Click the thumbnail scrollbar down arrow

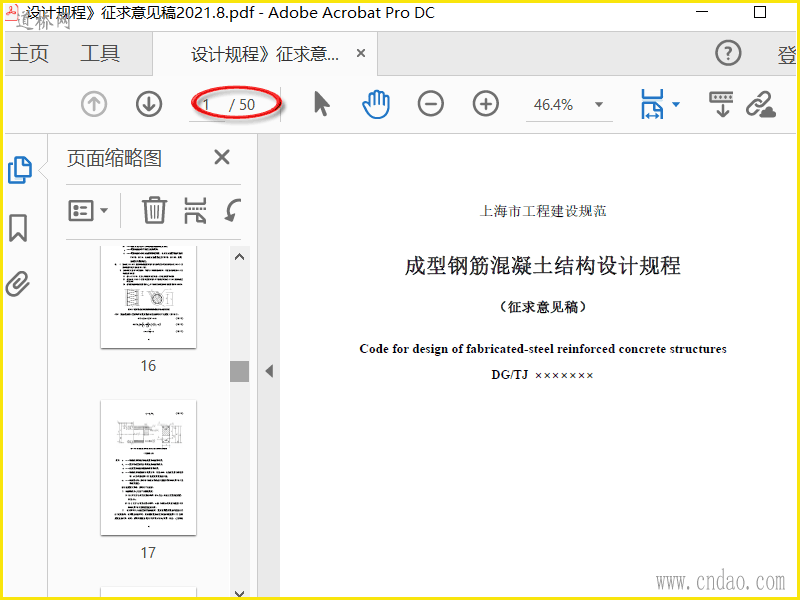point(239,593)
